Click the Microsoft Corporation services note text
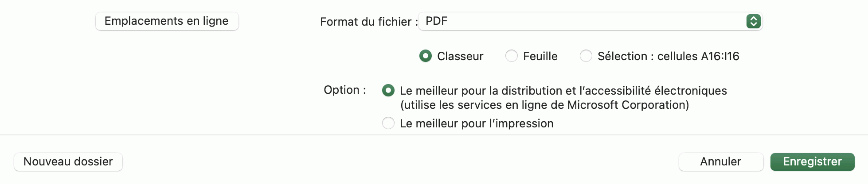The image size is (868, 184). [544, 105]
